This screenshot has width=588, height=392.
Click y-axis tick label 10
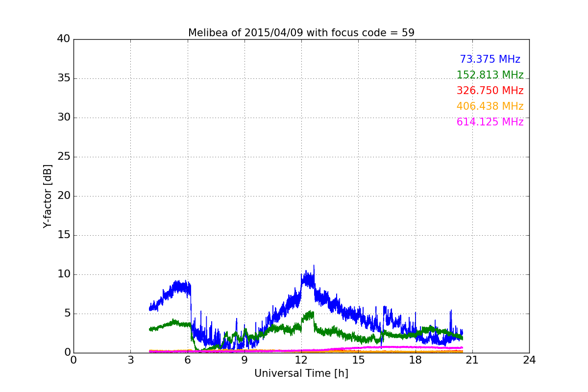tap(64, 274)
